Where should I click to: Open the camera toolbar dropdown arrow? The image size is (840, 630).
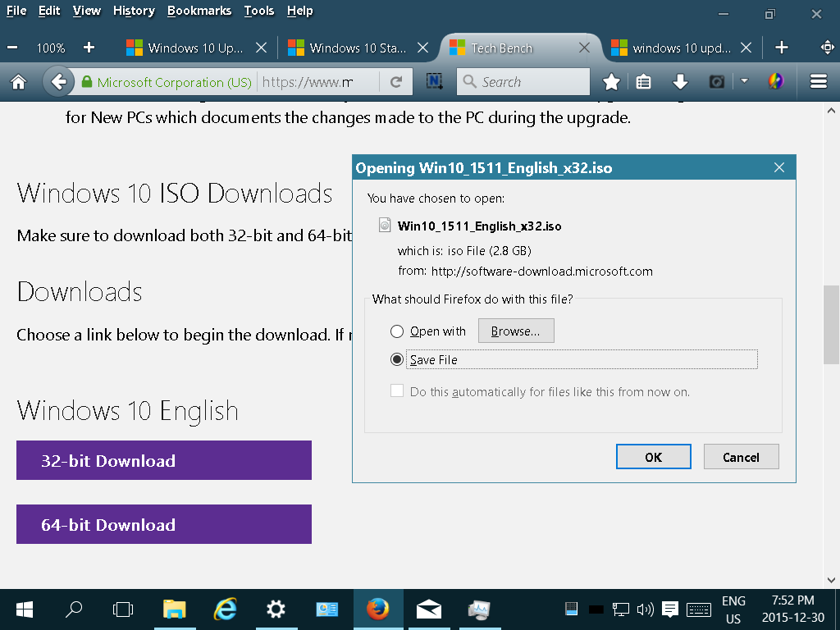744,81
